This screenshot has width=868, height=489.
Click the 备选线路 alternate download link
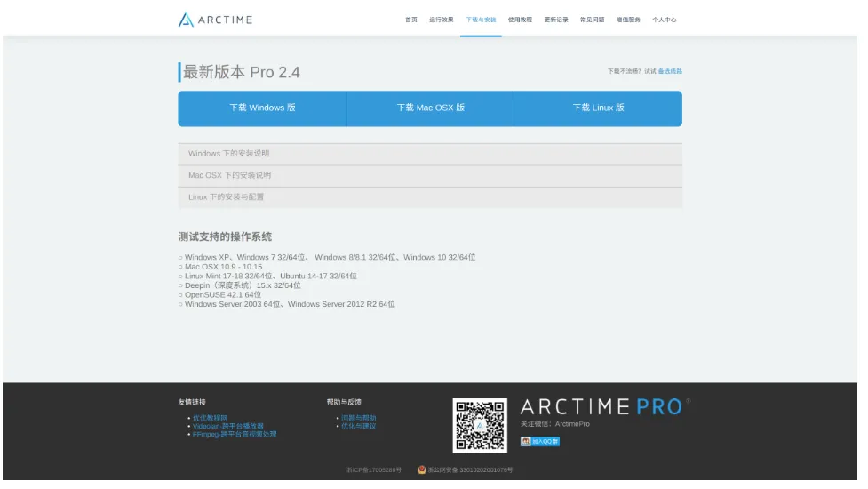click(x=670, y=71)
